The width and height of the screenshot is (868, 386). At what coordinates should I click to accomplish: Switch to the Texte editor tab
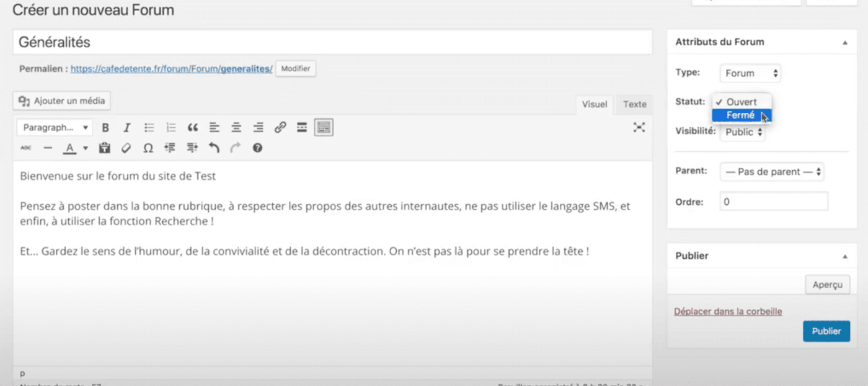[x=634, y=104]
